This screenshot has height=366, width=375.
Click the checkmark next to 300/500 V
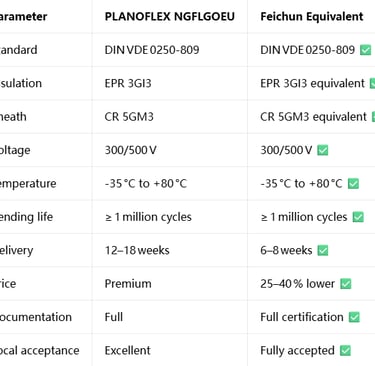click(x=323, y=150)
